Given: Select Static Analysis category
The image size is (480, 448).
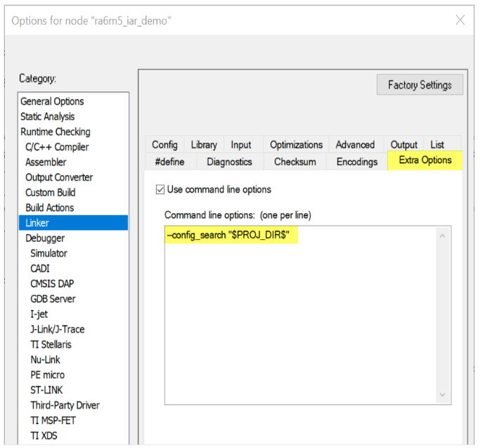Looking at the screenshot, I should 48,117.
